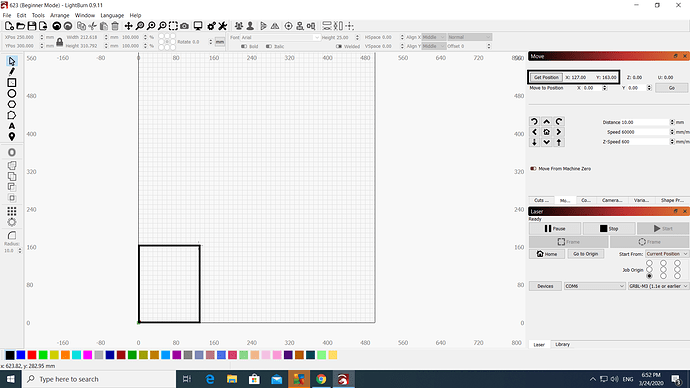Pick the red color swatch in palette

click(x=32, y=355)
